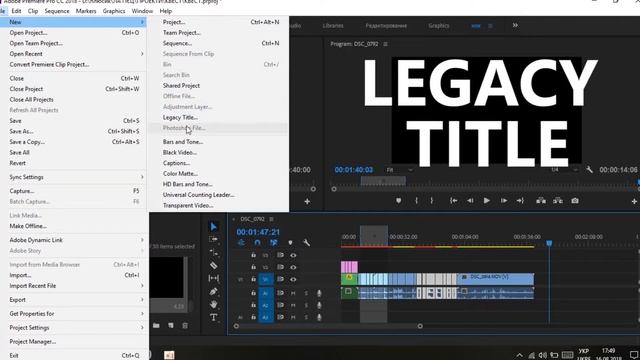Hide track V1 with eye icon

click(293, 279)
